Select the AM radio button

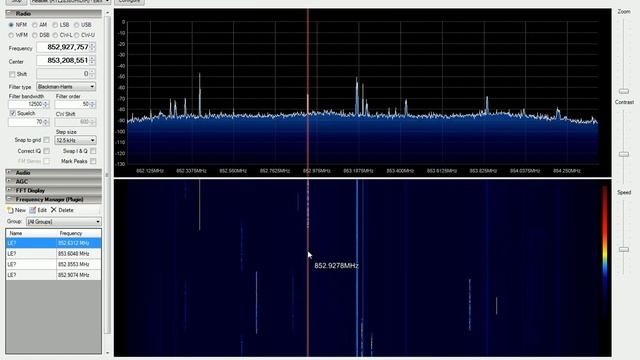35,25
